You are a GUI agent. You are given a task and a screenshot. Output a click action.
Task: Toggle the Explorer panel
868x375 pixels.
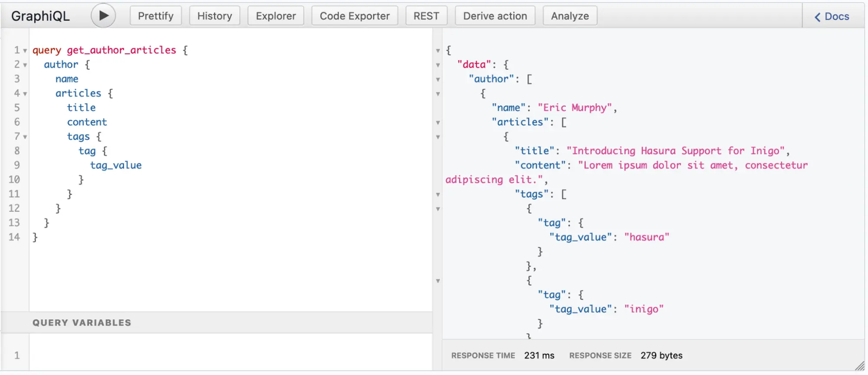276,16
